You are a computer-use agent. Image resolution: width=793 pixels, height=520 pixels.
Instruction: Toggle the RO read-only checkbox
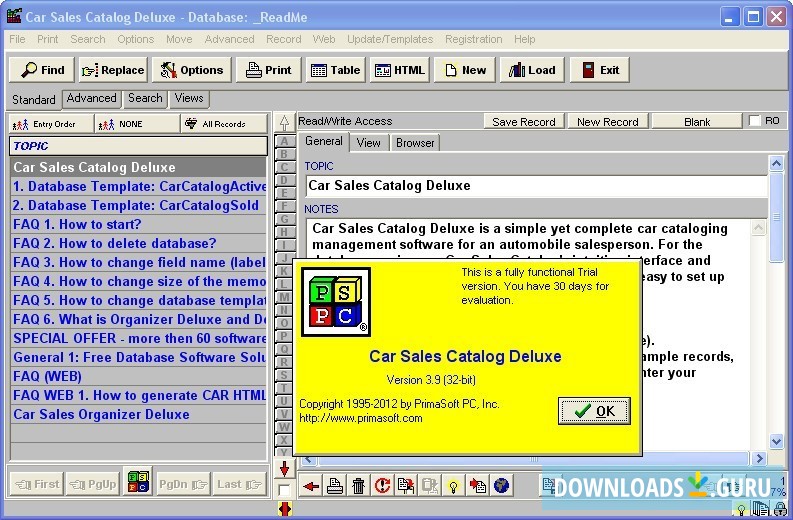pos(755,121)
